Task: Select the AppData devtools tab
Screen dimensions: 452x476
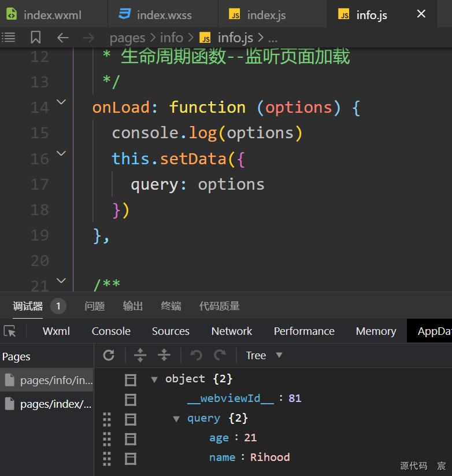Action: pos(431,331)
